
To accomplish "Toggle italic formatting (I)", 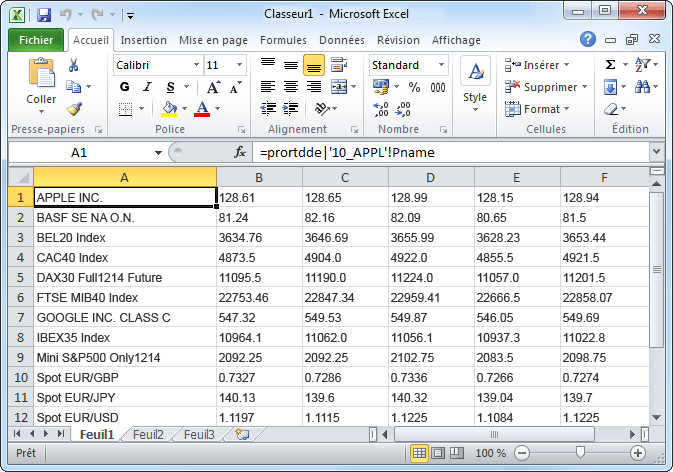I will (148, 87).
